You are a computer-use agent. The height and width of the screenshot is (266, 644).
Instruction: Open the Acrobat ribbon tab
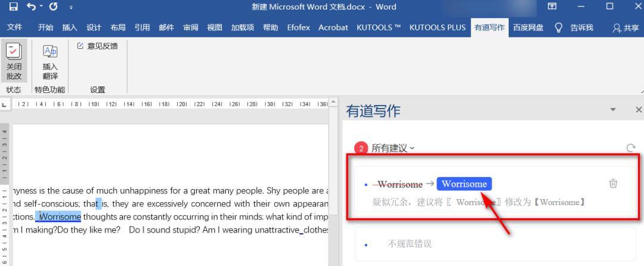[333, 27]
